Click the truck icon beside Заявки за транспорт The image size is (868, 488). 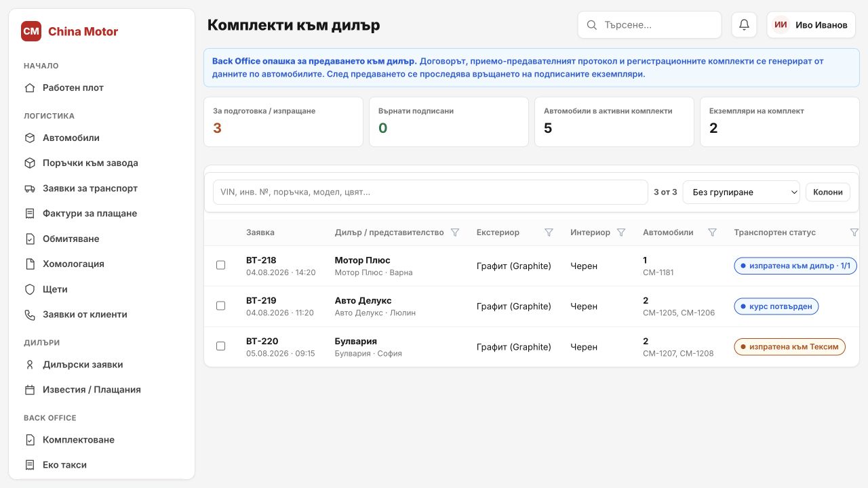[30, 188]
